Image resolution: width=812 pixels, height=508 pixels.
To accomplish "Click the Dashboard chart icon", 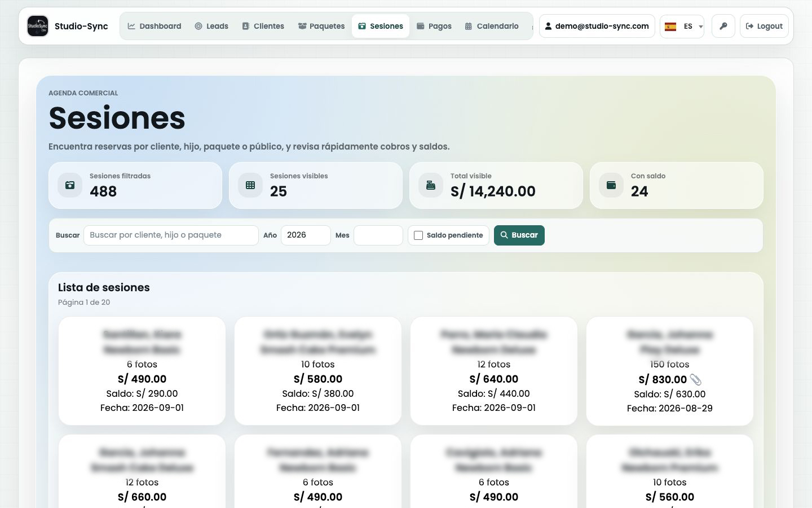I will coord(131,26).
